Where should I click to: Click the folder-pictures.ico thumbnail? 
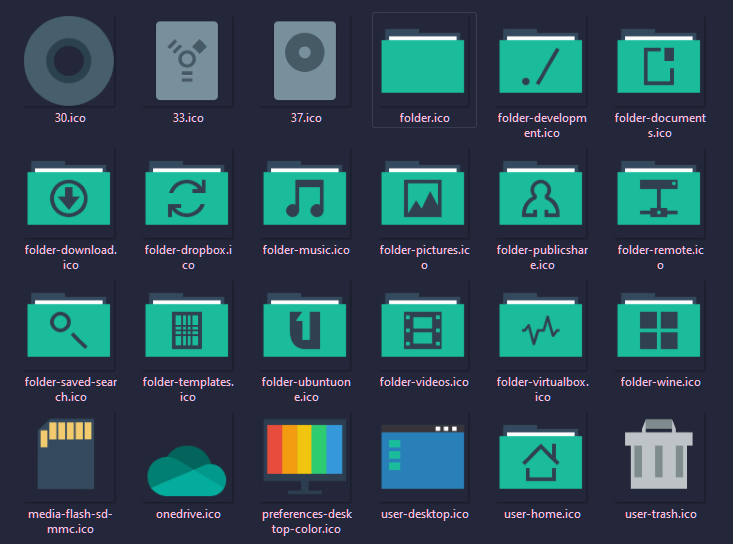click(424, 194)
